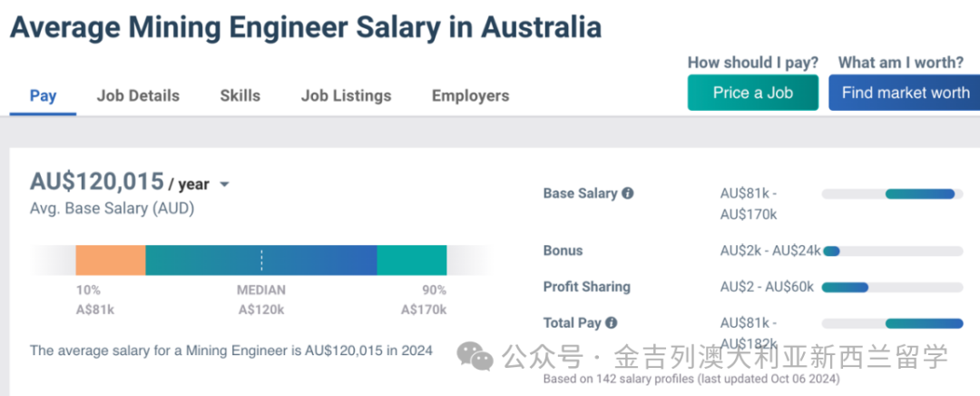
Task: Click the Base Salary info icon
Action: pos(628,193)
